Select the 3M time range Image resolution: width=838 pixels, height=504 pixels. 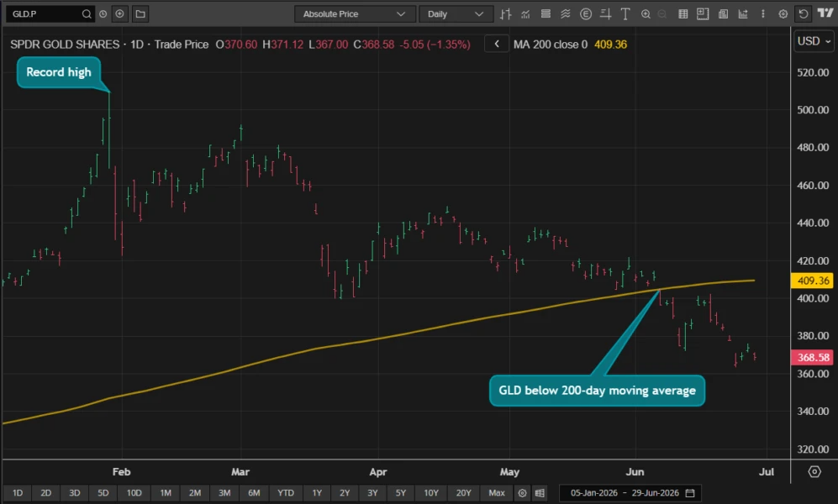224,493
